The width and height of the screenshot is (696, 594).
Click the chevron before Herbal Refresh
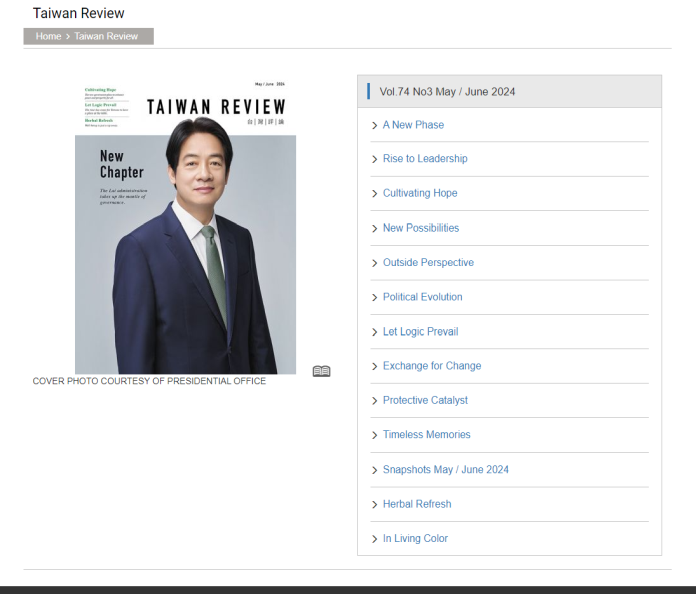pyautogui.click(x=375, y=505)
